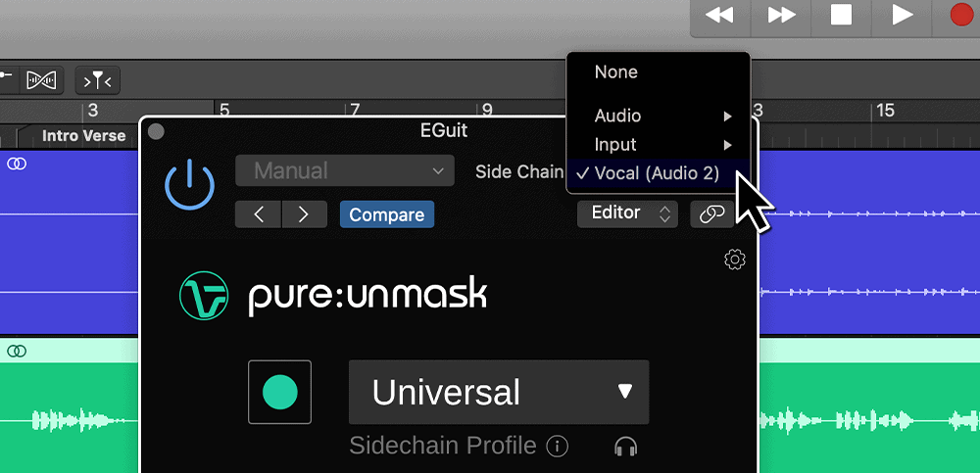Select None in side chain menu
980x473 pixels.
pyautogui.click(x=659, y=71)
